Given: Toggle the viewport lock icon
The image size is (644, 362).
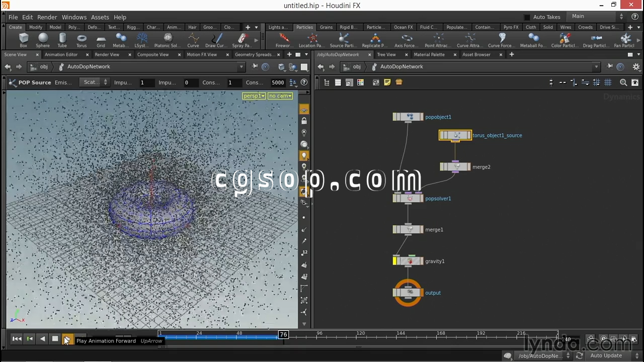Looking at the screenshot, I should coord(304,121).
